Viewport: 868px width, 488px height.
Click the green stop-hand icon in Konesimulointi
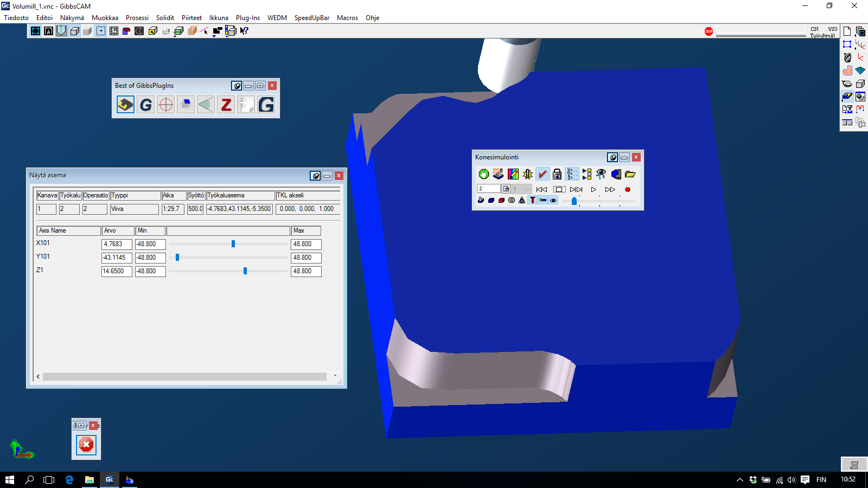(x=483, y=174)
